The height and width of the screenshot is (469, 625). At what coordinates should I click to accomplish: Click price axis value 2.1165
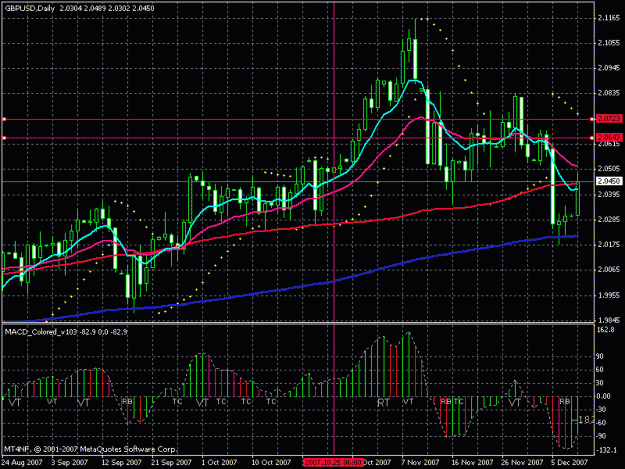pyautogui.click(x=609, y=18)
